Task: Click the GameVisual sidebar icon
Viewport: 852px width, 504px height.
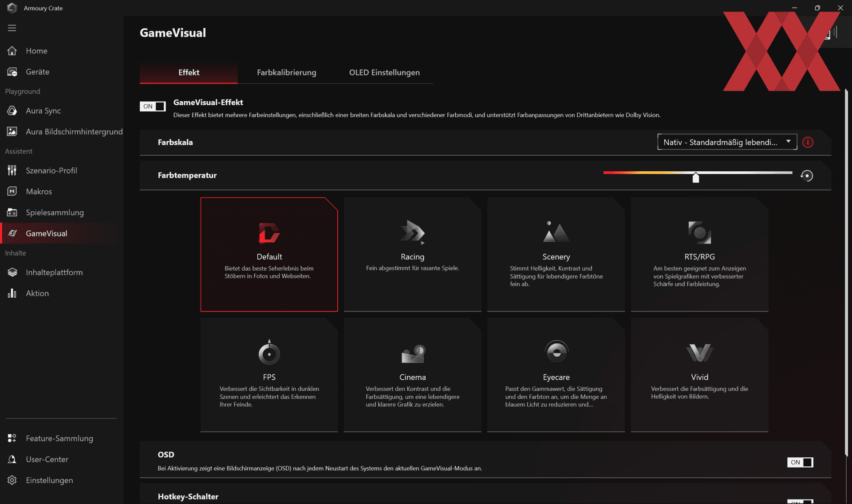Action: pyautogui.click(x=12, y=233)
